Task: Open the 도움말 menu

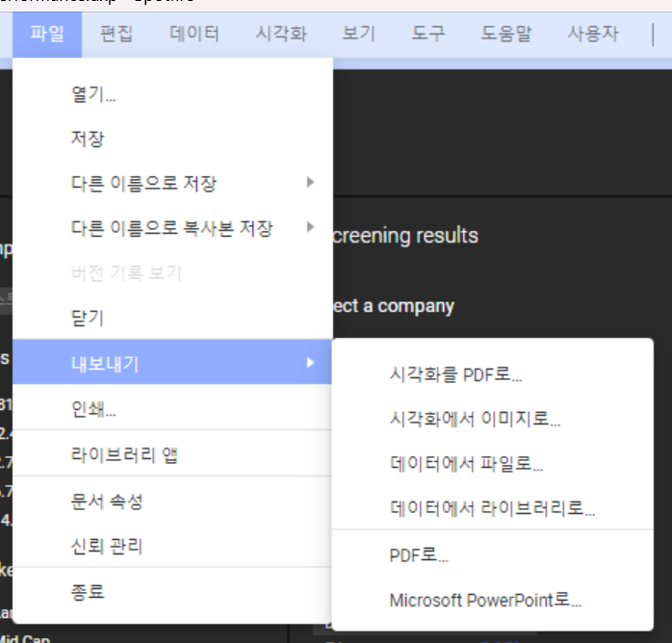Action: pyautogui.click(x=506, y=35)
